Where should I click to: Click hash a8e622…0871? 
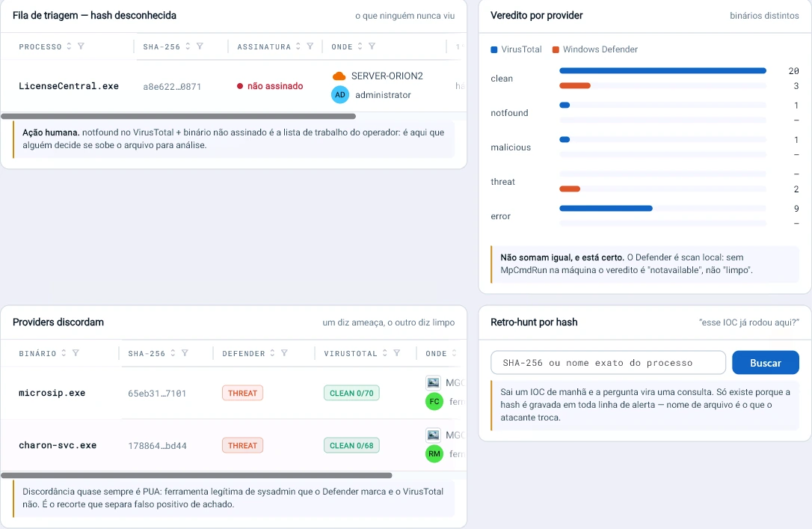click(172, 87)
